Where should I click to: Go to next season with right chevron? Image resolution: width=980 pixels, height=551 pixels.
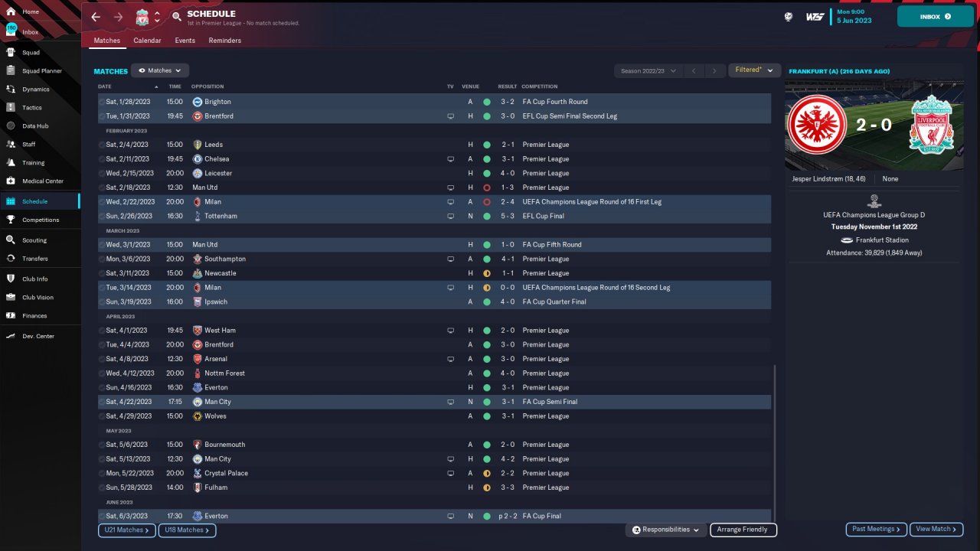[x=714, y=71]
